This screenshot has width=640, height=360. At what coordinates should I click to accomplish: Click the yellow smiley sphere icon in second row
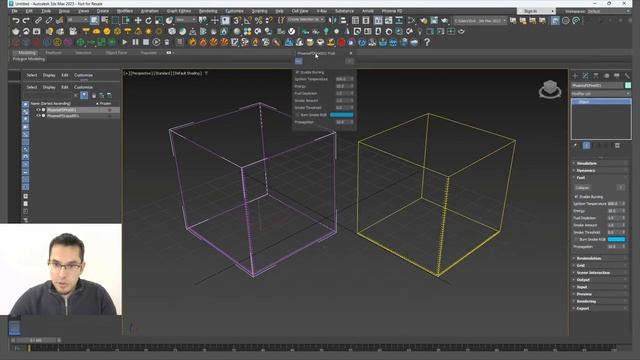point(107,31)
